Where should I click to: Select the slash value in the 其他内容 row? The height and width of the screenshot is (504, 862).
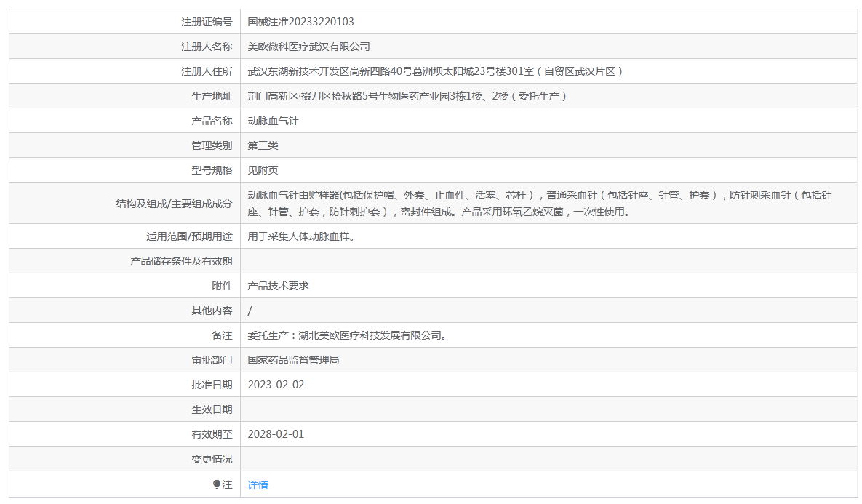point(250,311)
